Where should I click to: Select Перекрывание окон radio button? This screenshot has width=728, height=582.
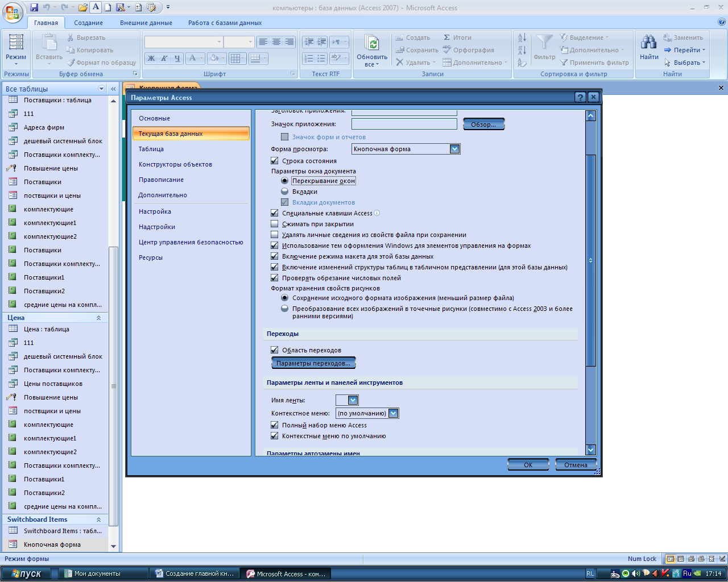[285, 181]
